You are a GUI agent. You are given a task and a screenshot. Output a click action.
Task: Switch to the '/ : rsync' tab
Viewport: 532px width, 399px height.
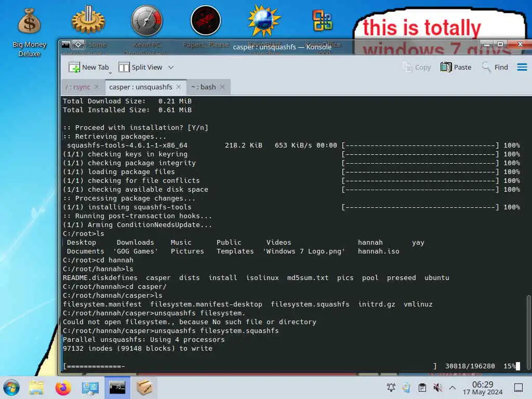coord(78,87)
